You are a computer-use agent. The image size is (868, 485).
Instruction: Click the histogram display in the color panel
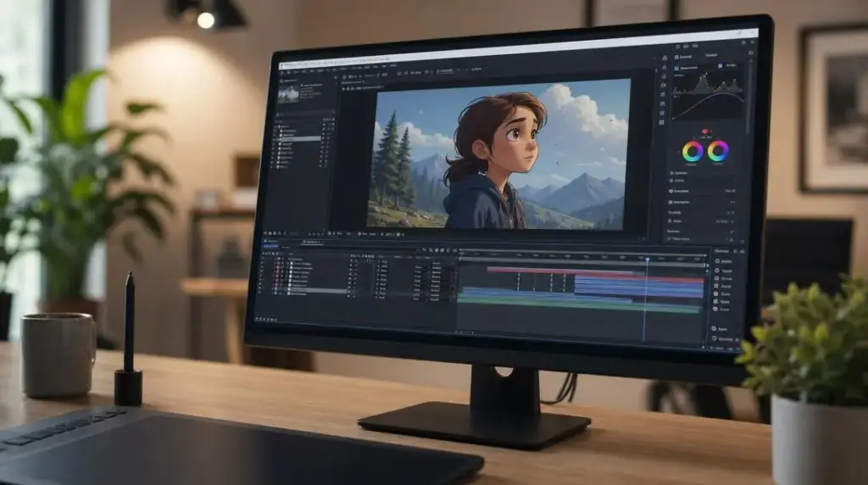[708, 83]
